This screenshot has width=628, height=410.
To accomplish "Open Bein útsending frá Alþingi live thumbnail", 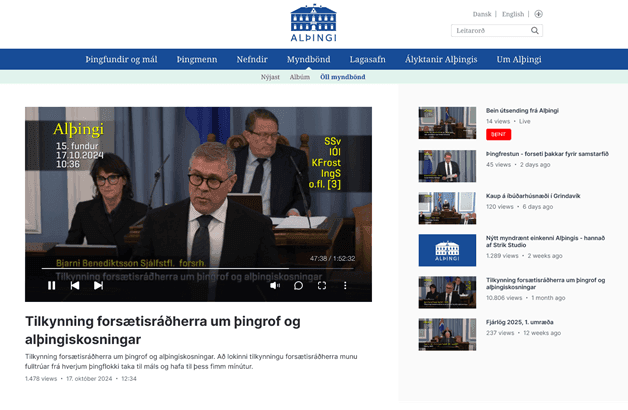I will (447, 122).
